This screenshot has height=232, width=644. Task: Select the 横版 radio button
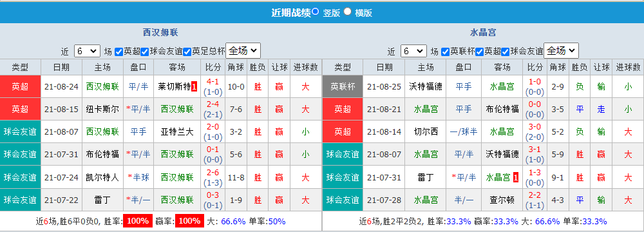coord(348,12)
